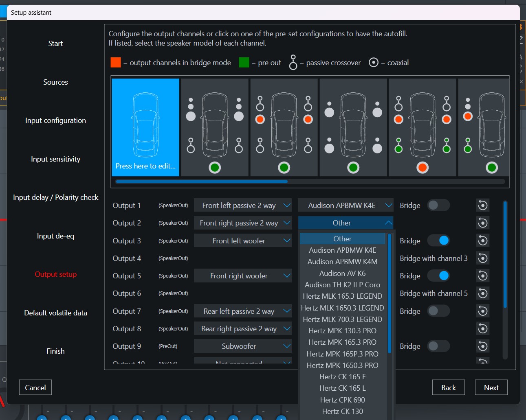The image size is (526, 420).
Task: Select Hertz MLK 1650.3 LEGEND
Action: click(342, 308)
